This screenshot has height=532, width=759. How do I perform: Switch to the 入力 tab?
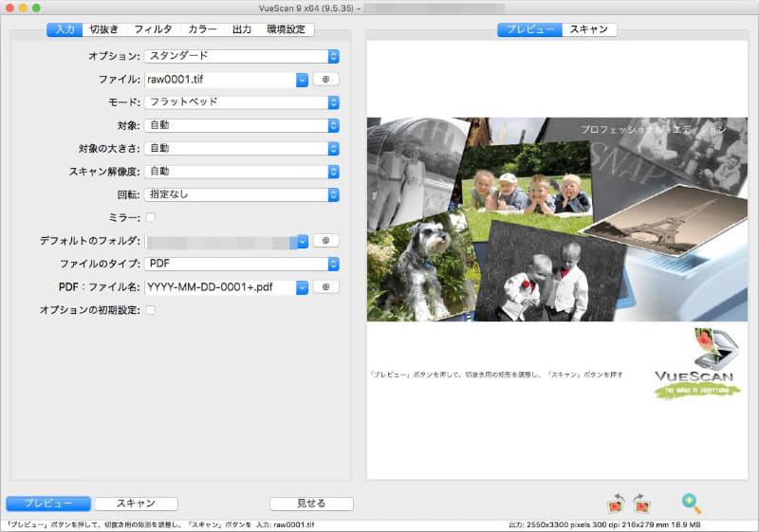pyautogui.click(x=65, y=29)
